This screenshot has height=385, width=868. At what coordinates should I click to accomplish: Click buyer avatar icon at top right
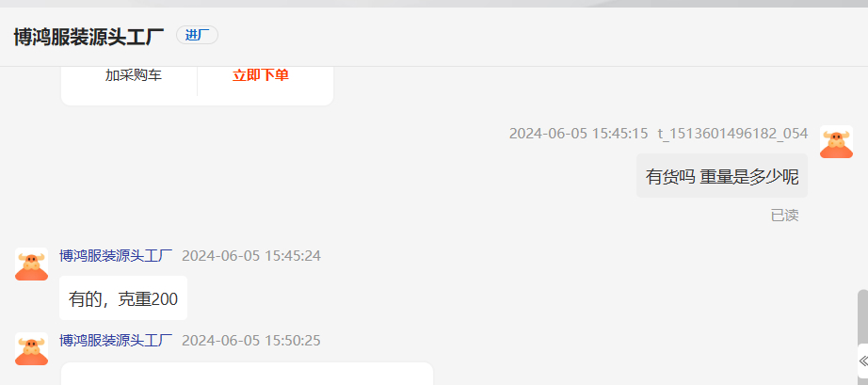(836, 141)
